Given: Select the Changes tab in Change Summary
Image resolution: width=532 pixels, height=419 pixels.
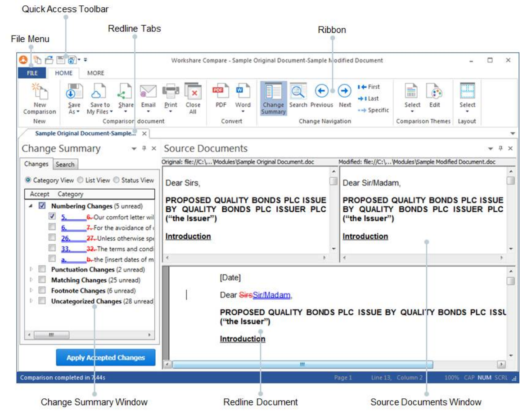Looking at the screenshot, I should [x=36, y=164].
